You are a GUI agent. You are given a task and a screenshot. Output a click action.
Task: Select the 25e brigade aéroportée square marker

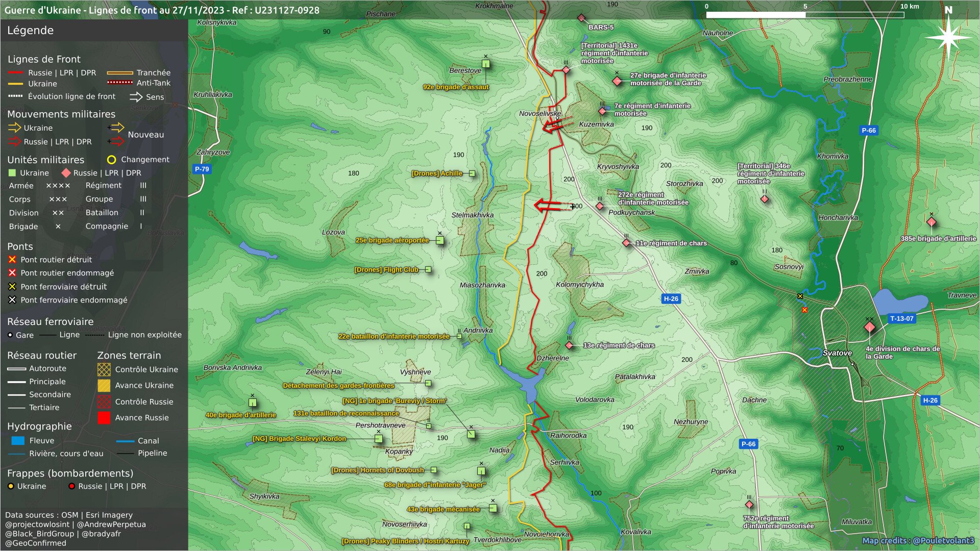pos(440,240)
